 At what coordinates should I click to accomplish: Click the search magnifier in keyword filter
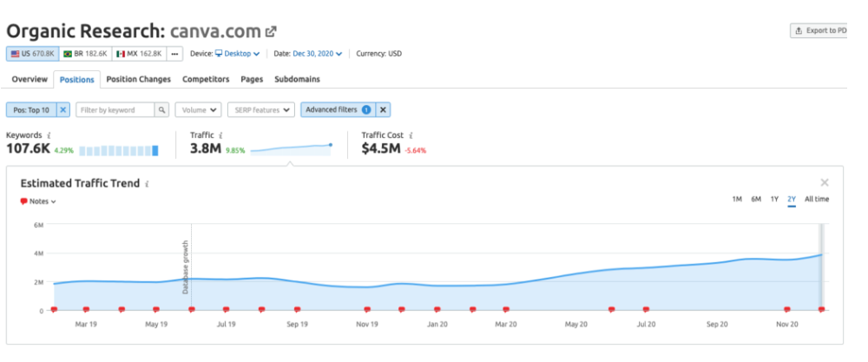click(161, 110)
